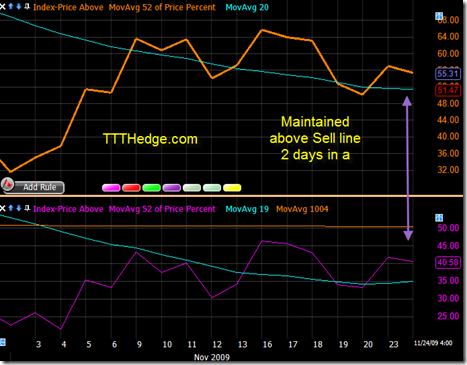Image resolution: width=467 pixels, height=365 pixels.
Task: Move the top indicator pane up
Action: pyautogui.click(x=11, y=6)
